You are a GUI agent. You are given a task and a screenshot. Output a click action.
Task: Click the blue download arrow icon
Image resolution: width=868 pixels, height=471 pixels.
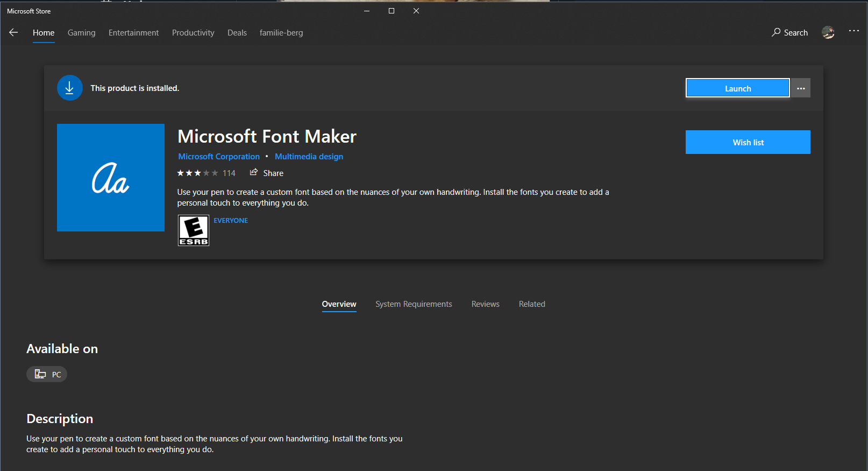point(69,88)
